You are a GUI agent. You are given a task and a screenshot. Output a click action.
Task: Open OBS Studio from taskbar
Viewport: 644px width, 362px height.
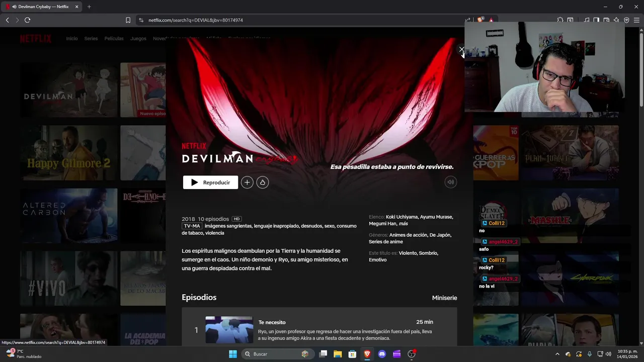(x=412, y=354)
